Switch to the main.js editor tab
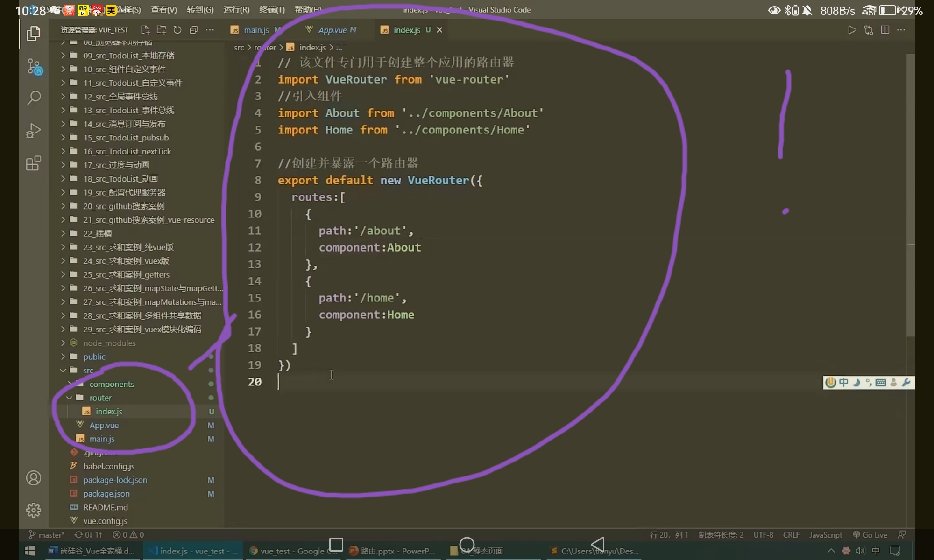 click(256, 30)
